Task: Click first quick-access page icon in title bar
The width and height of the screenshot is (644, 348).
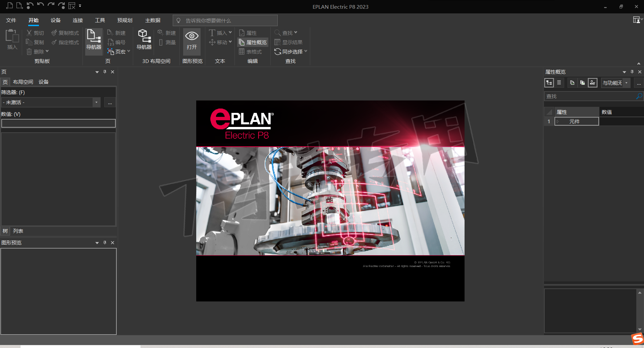Action: tap(10, 6)
